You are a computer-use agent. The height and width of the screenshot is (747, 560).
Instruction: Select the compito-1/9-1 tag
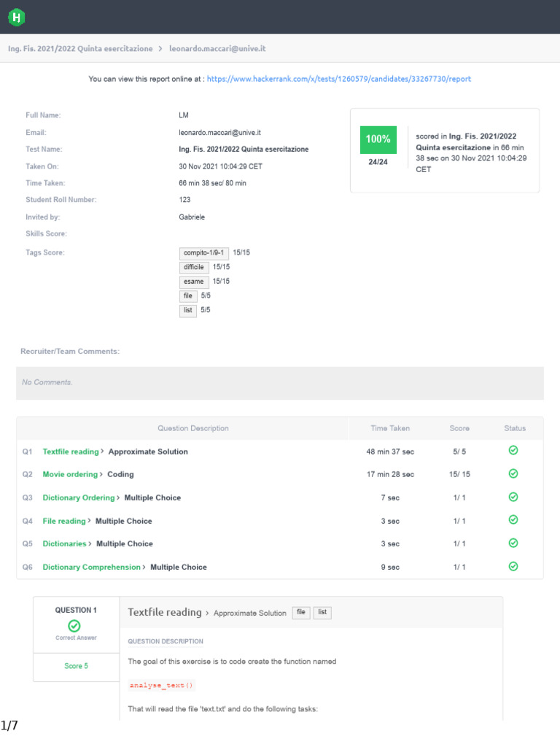point(204,253)
